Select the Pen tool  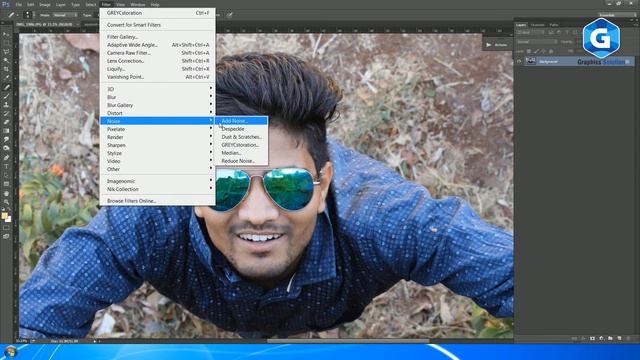point(6,158)
